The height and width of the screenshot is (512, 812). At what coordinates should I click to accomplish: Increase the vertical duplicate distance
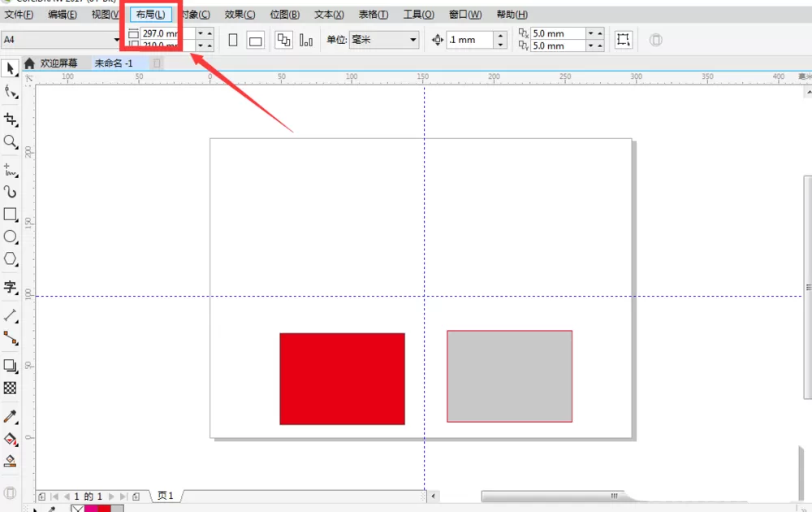click(x=600, y=46)
